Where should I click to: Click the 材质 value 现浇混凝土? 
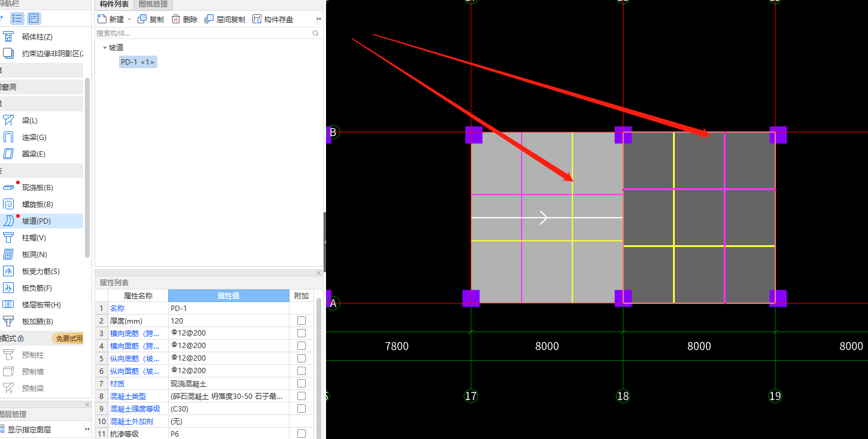[229, 383]
